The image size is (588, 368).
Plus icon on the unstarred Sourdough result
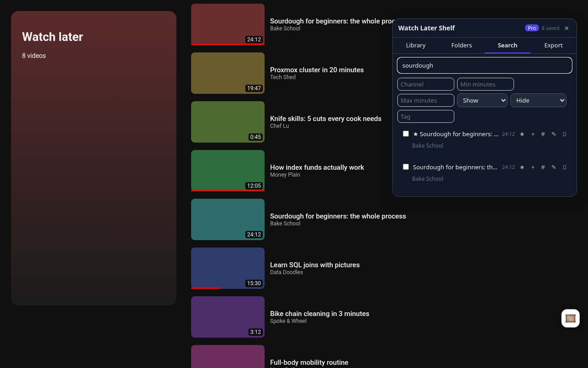[x=533, y=167]
